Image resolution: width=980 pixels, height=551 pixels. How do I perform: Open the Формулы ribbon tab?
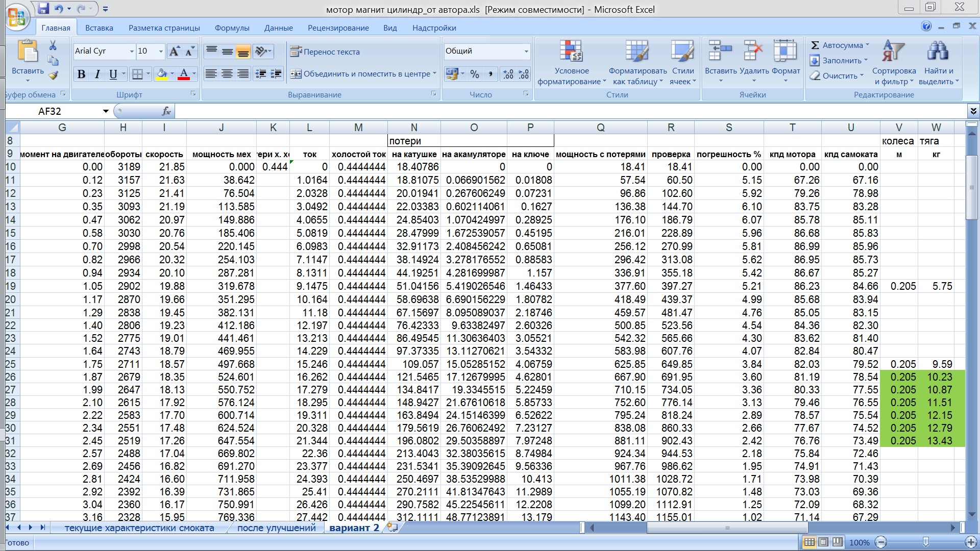click(x=232, y=28)
